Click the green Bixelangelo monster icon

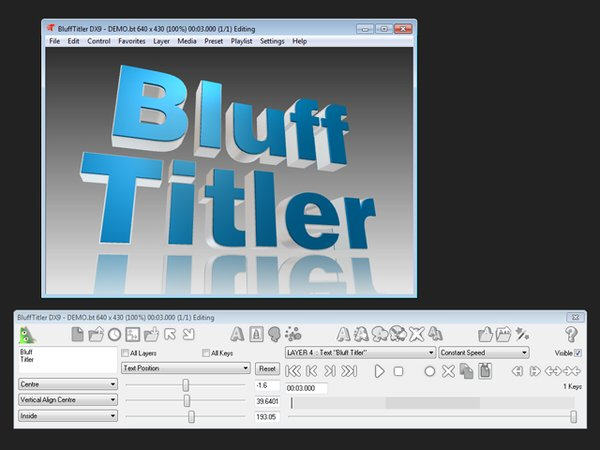[27, 335]
